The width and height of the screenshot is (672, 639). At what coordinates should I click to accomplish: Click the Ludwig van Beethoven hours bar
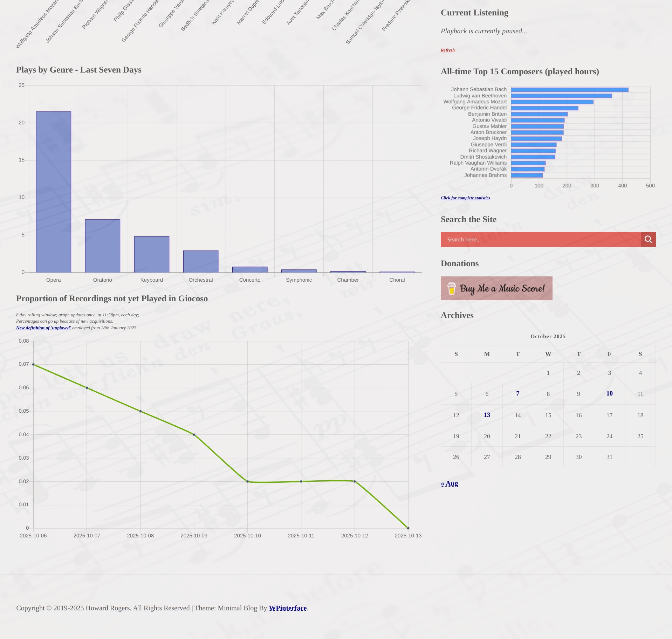tap(561, 96)
